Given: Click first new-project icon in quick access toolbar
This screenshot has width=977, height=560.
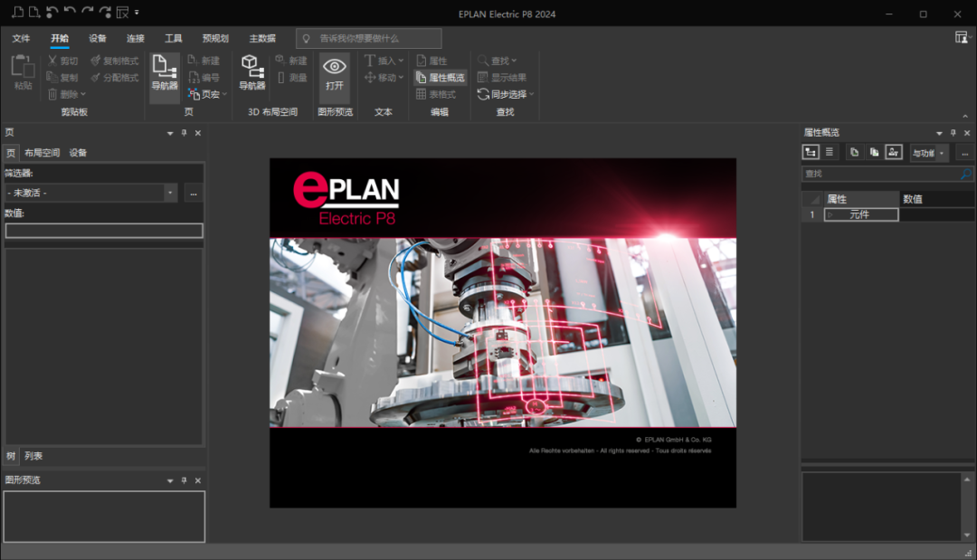Looking at the screenshot, I should point(17,12).
